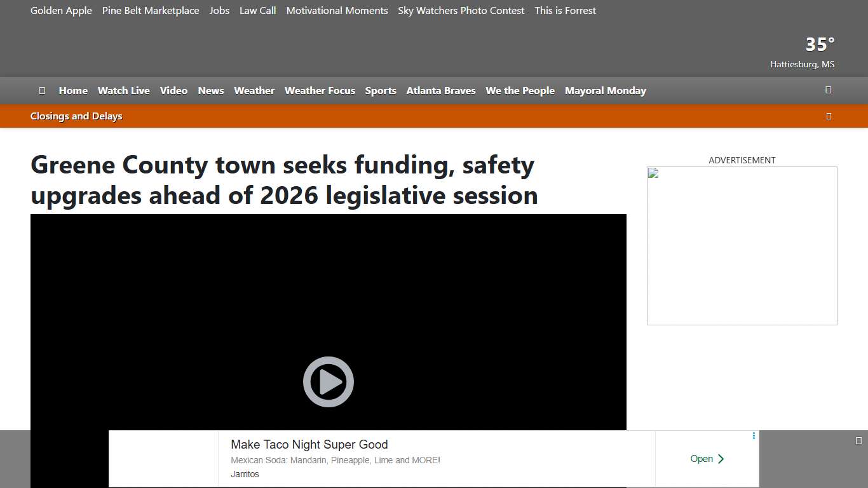Open the Sky Watchers Photo Contest link
The width and height of the screenshot is (868, 488).
point(461,10)
